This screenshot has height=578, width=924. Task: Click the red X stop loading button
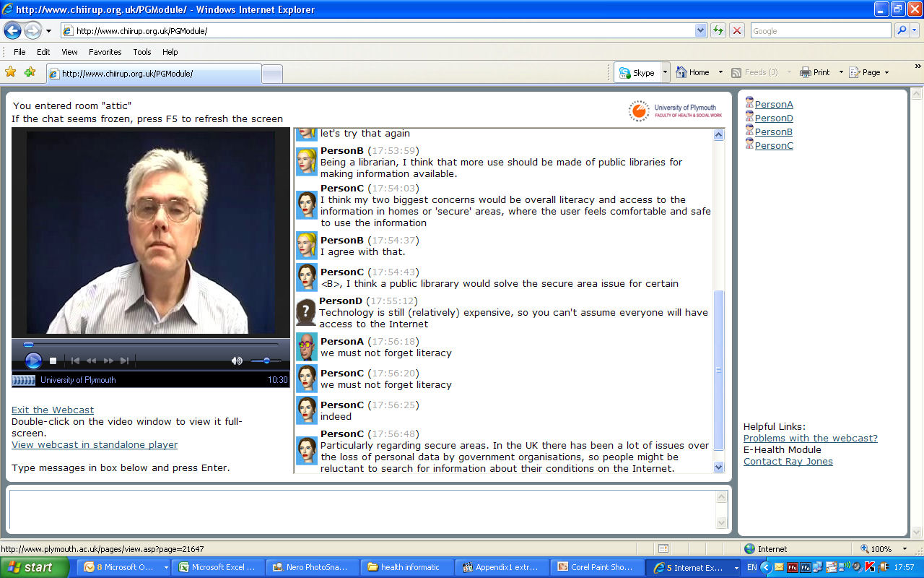[x=736, y=30]
